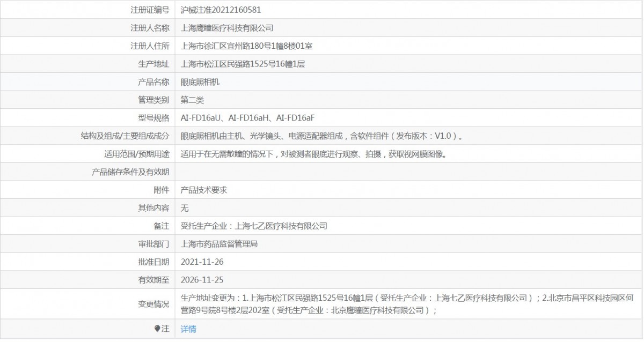
Task: Click the 注册人住所 label
Action: click(x=150, y=46)
